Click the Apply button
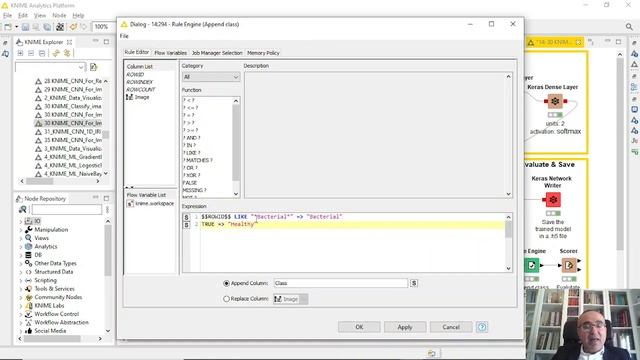This screenshot has height=360, width=640. (x=405, y=327)
